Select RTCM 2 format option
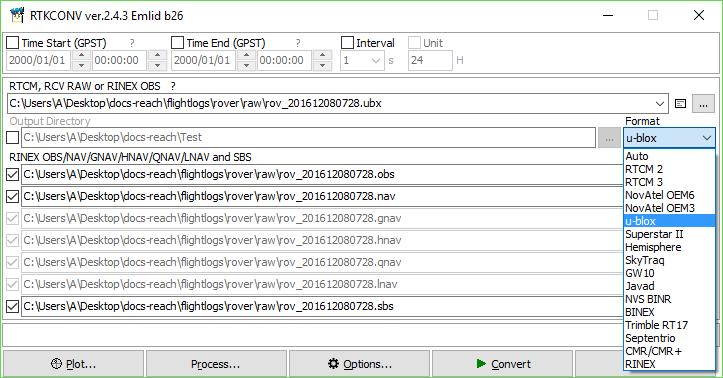Image resolution: width=723 pixels, height=378 pixels. tap(669, 169)
